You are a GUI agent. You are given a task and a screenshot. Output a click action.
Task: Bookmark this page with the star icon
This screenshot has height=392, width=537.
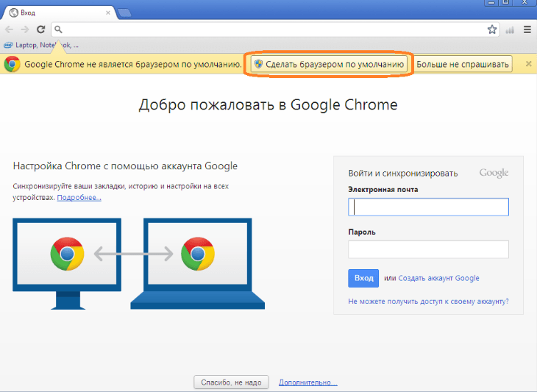[x=492, y=29]
